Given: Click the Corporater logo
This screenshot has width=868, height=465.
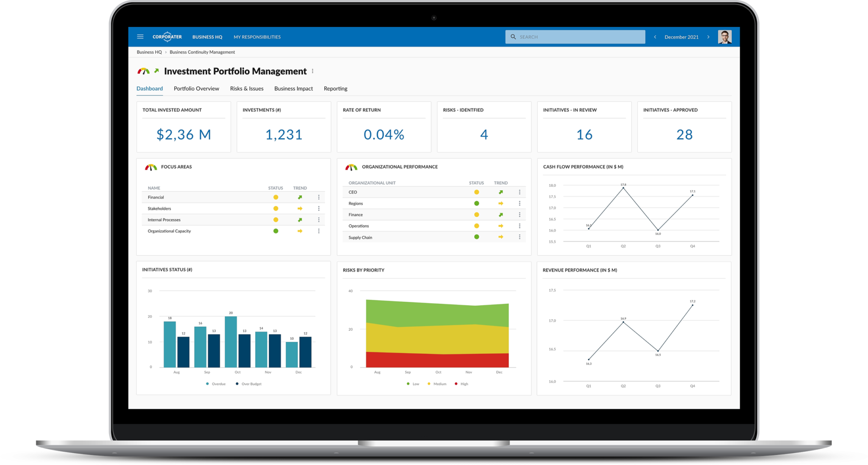Looking at the screenshot, I should coord(167,37).
